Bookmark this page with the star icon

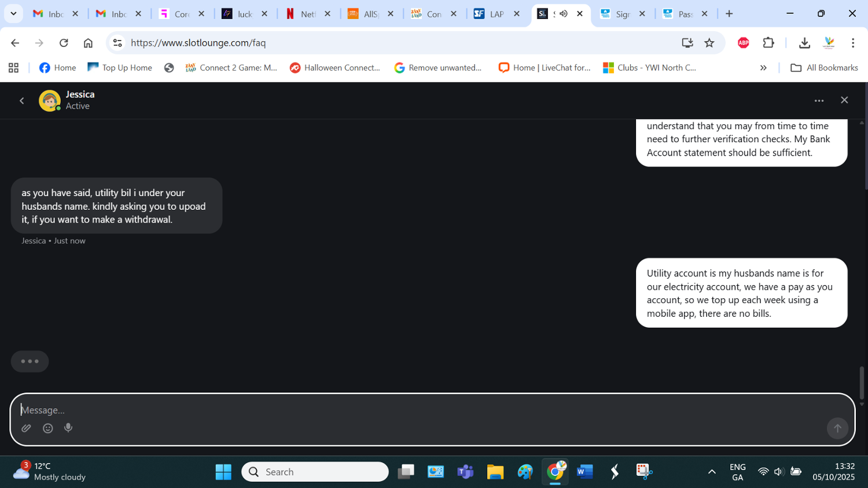tap(709, 43)
